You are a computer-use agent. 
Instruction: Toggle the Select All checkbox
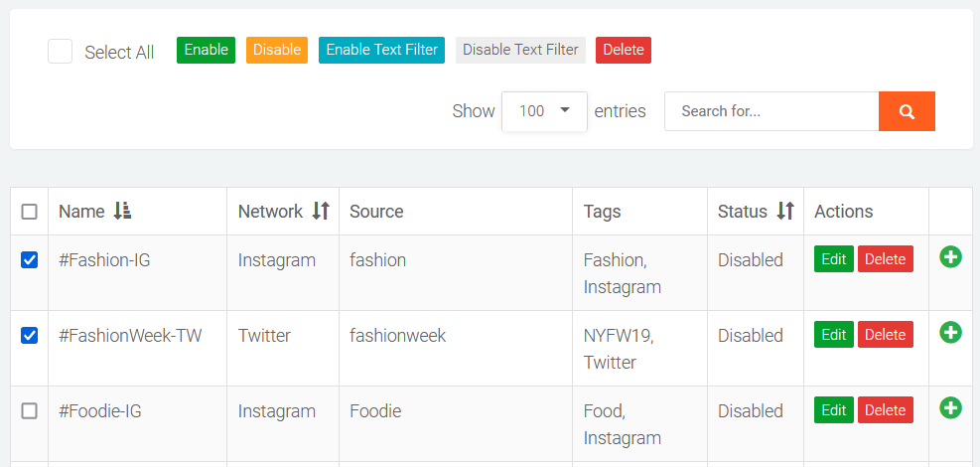tap(61, 52)
